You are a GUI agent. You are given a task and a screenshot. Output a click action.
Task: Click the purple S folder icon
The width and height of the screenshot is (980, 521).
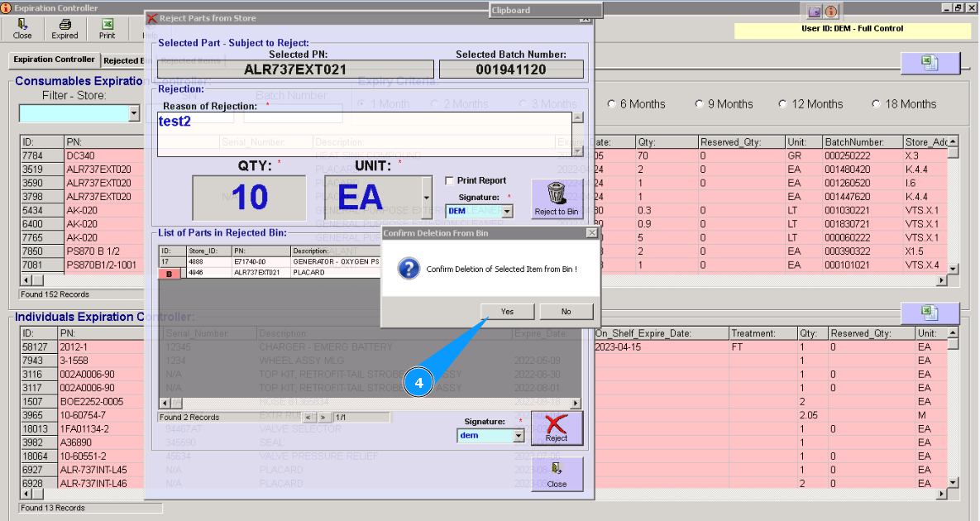pyautogui.click(x=814, y=12)
